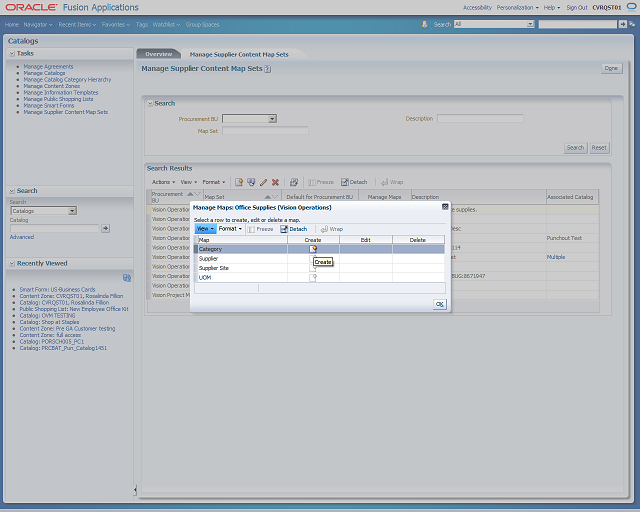The width and height of the screenshot is (640, 512).
Task: Click the Create icon in the UOM row
Action: pos(313,278)
